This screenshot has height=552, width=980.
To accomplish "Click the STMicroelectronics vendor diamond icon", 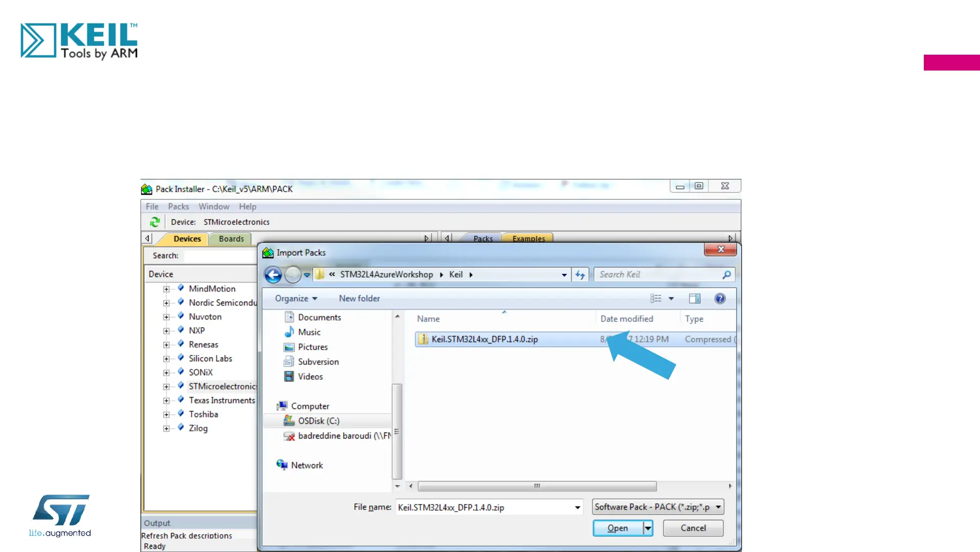I will pyautogui.click(x=181, y=386).
